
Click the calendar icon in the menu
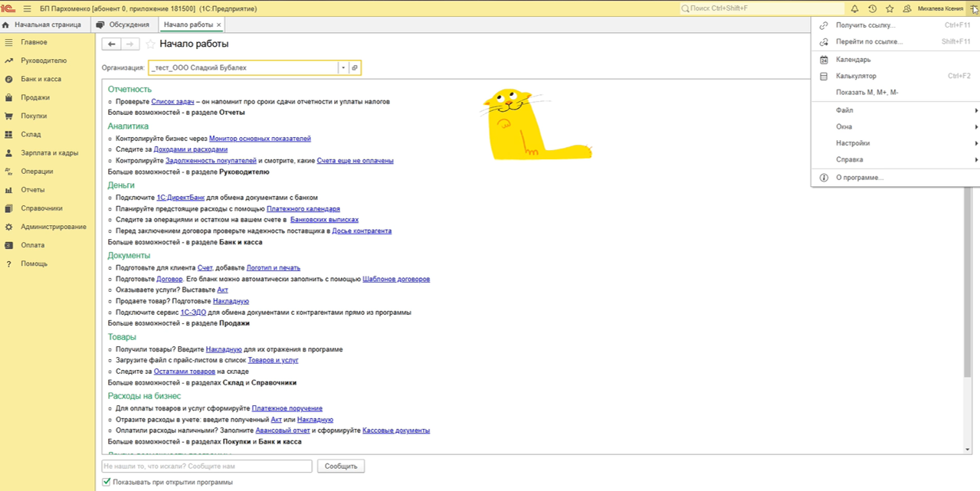(x=824, y=59)
